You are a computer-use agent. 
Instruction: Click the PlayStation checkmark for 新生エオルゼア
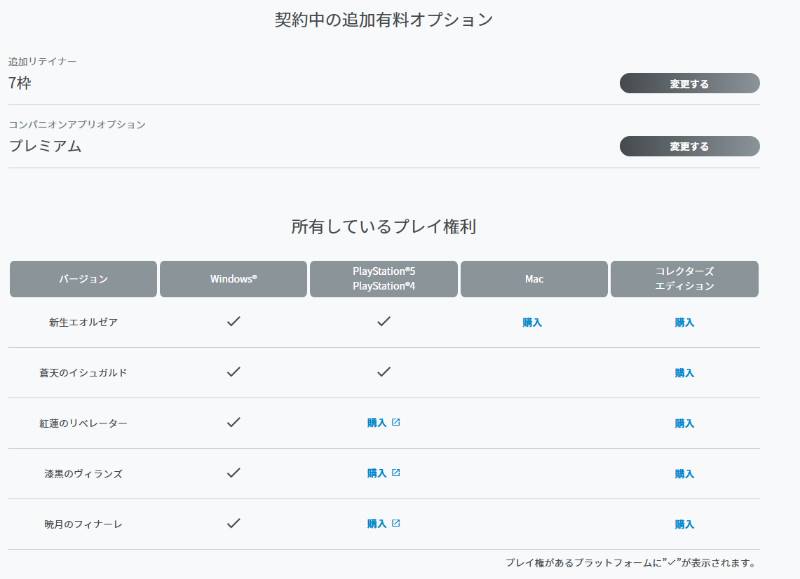384,321
